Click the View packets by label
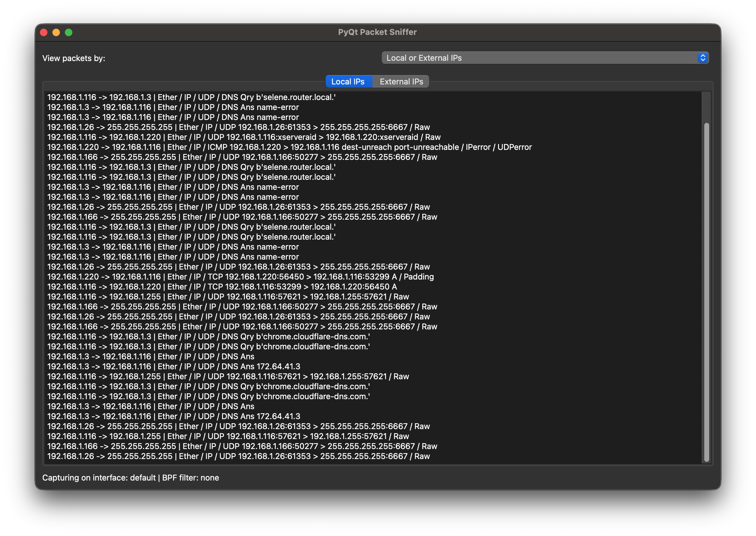Image resolution: width=756 pixels, height=536 pixels. click(74, 58)
